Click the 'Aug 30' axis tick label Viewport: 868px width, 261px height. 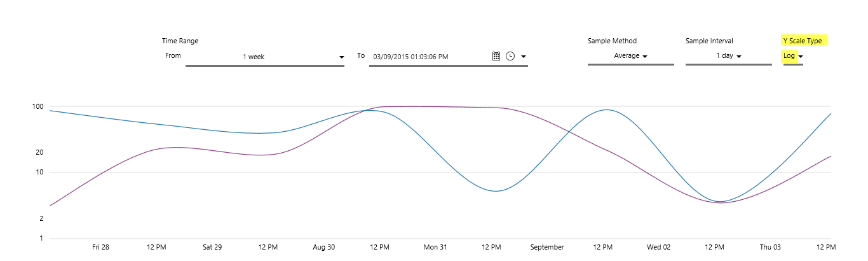(324, 247)
